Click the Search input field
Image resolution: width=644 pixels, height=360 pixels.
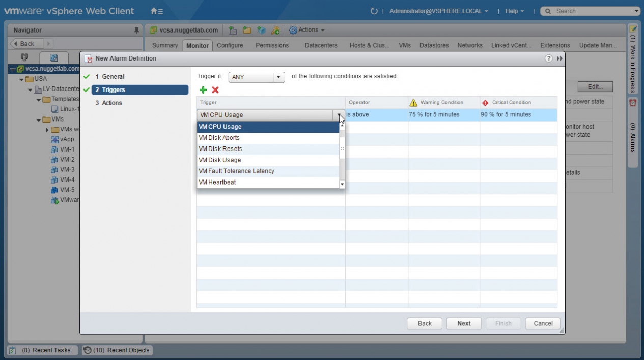point(591,11)
